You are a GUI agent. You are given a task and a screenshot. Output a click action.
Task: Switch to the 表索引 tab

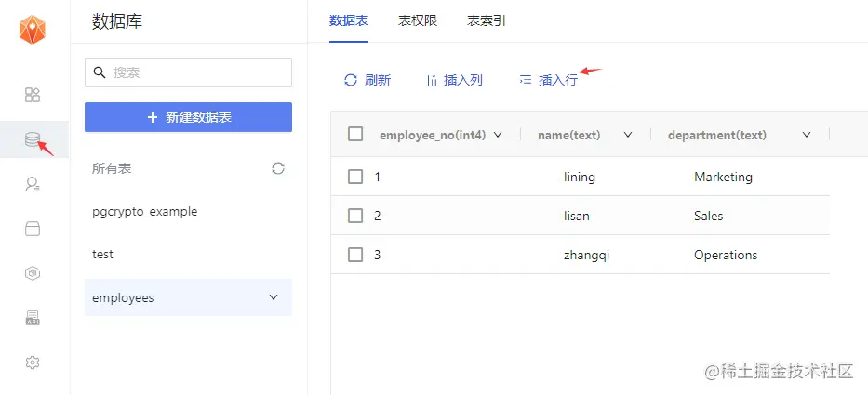tap(486, 21)
